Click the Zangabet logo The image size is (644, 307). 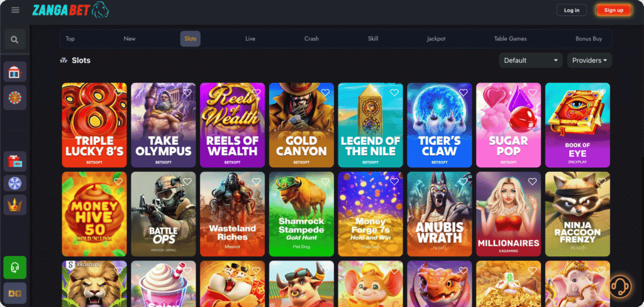[x=70, y=10]
